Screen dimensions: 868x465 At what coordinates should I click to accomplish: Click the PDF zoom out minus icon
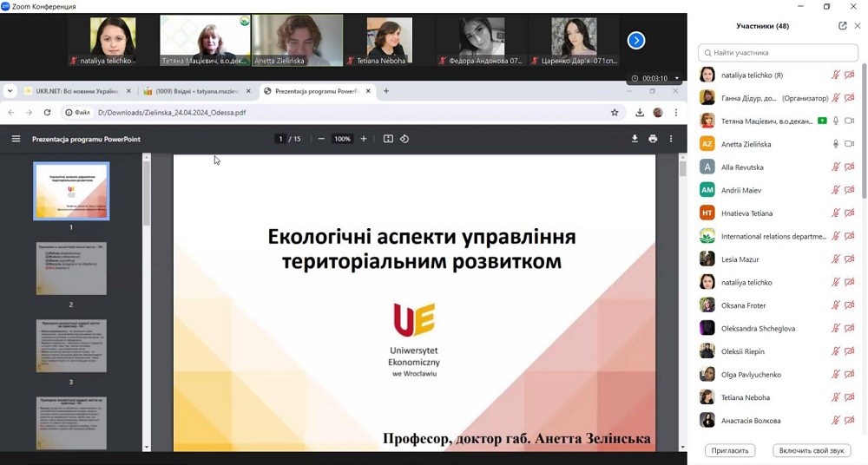[x=321, y=139]
